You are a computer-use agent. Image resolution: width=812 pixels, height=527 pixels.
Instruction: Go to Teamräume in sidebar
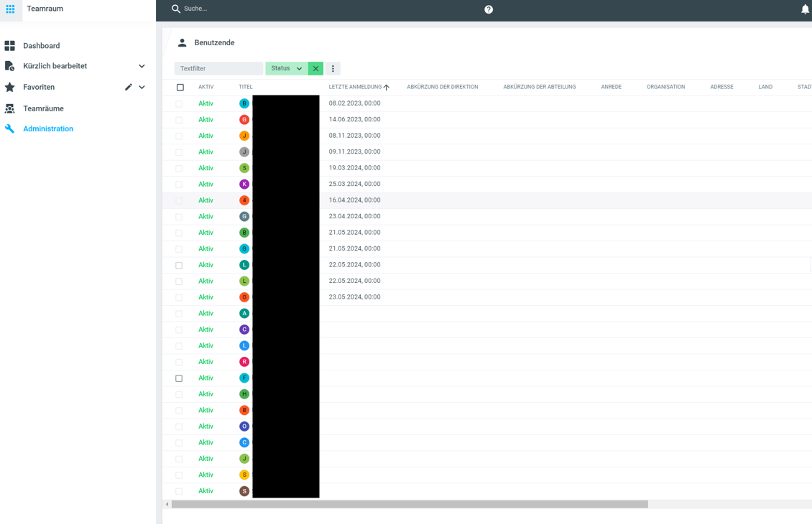click(43, 108)
